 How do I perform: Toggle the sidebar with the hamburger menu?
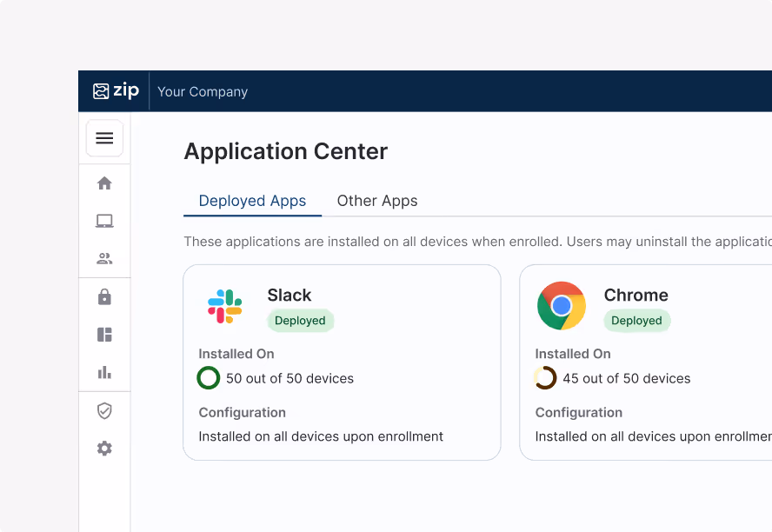click(104, 138)
